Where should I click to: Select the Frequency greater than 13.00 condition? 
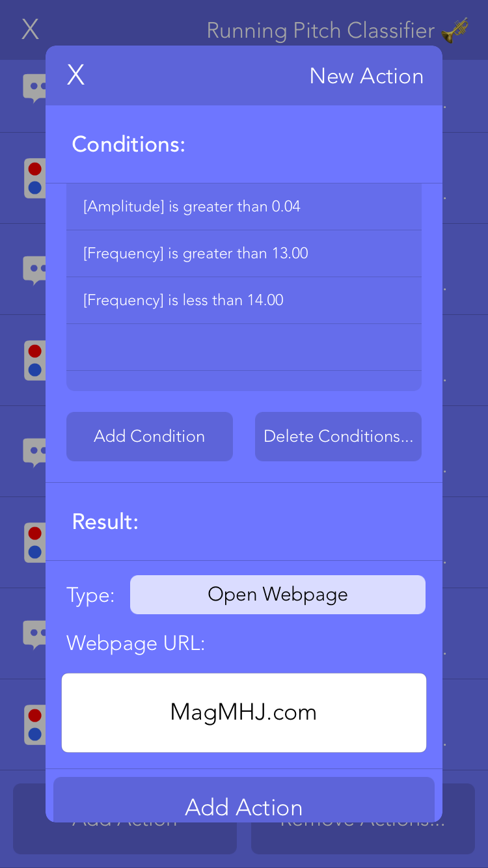pos(244,254)
